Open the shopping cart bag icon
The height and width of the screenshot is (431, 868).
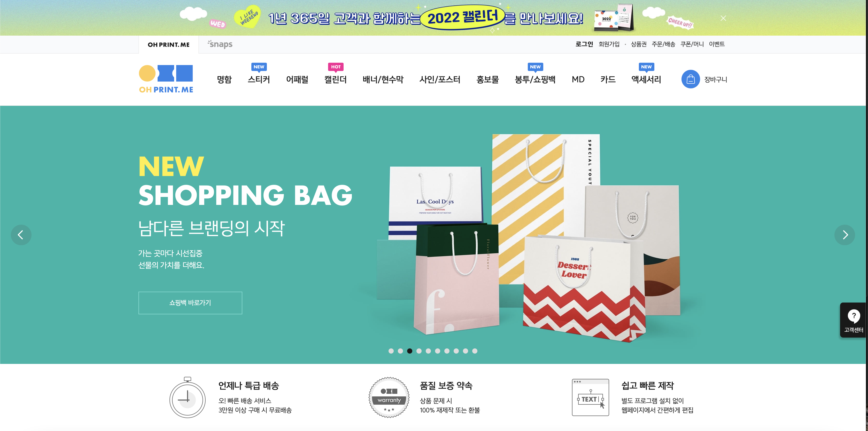[691, 79]
